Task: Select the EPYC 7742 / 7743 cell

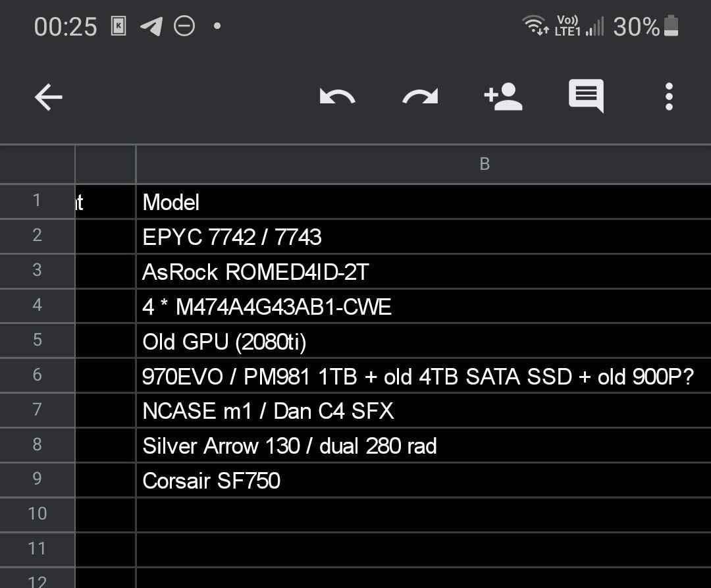Action: pos(423,236)
